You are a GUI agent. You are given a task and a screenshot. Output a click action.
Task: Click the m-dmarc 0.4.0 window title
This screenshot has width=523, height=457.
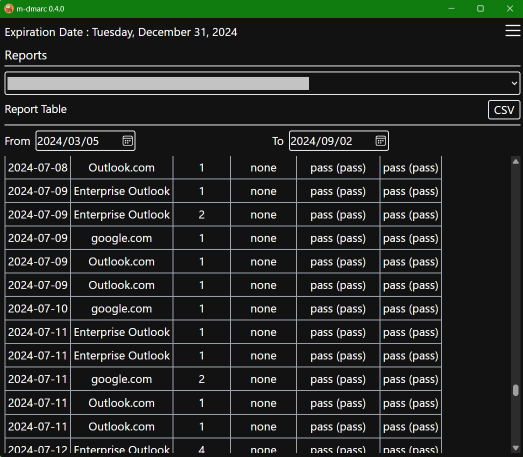[x=40, y=9]
